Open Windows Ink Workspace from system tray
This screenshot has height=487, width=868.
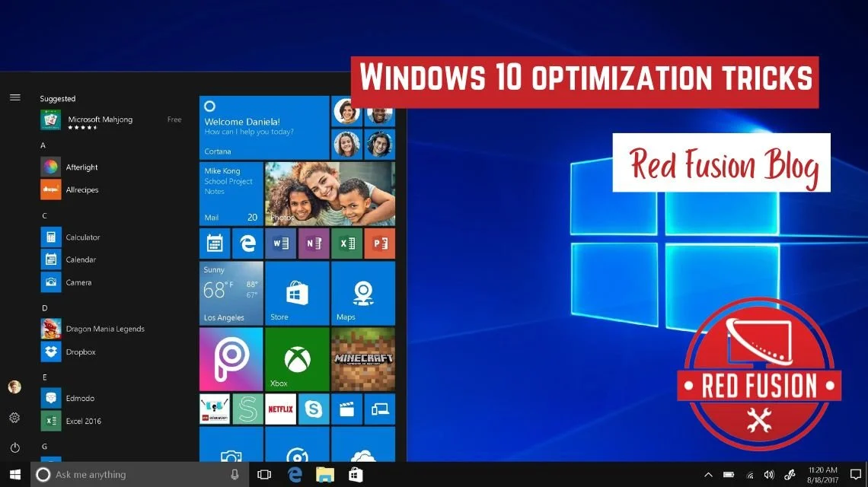(x=790, y=474)
